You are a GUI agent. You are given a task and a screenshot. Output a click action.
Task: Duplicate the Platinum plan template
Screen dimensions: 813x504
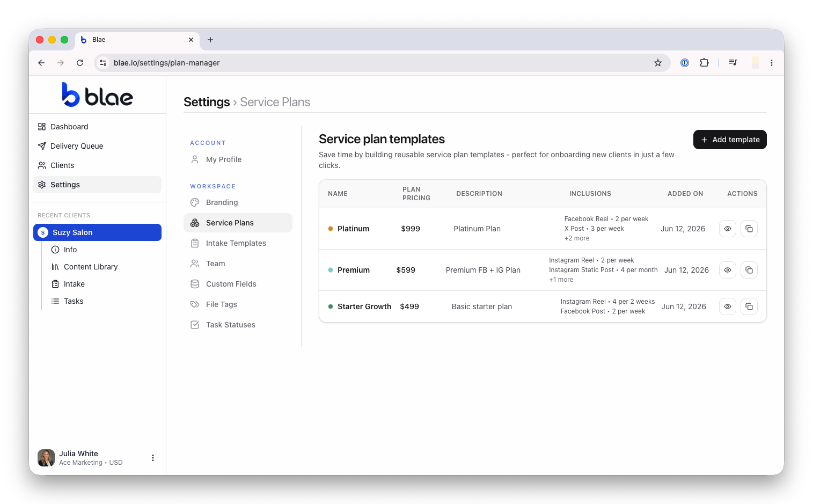749,229
